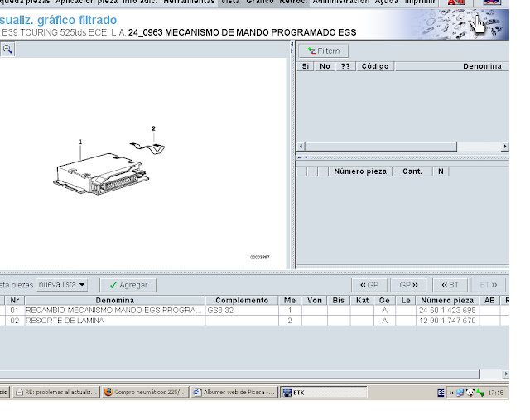Click the EGS control unit drawing

point(101,174)
